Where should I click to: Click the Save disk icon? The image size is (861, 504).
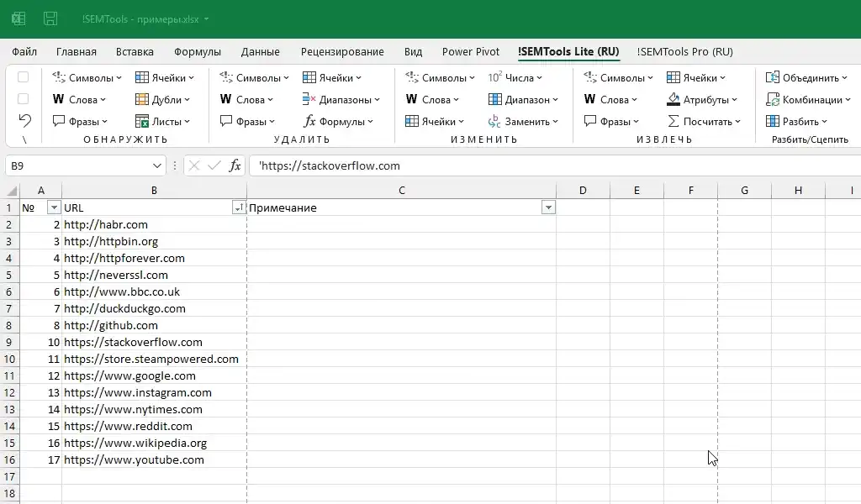[x=50, y=19]
